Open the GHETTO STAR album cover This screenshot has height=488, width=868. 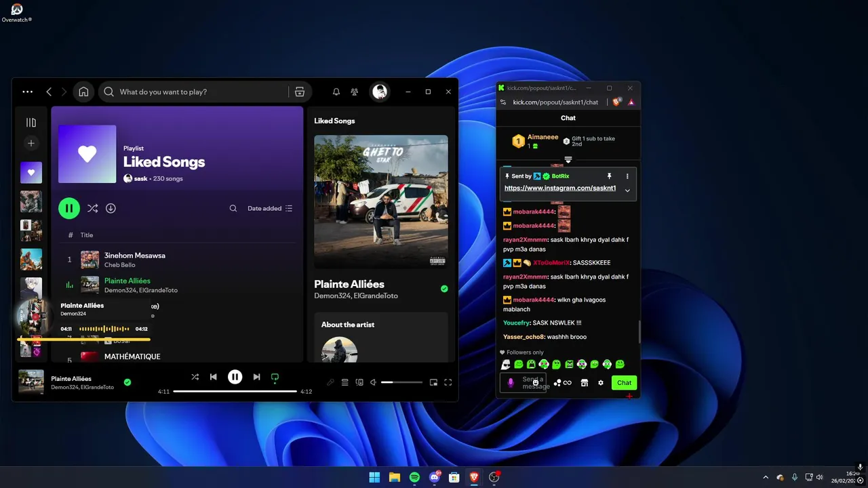coord(381,202)
